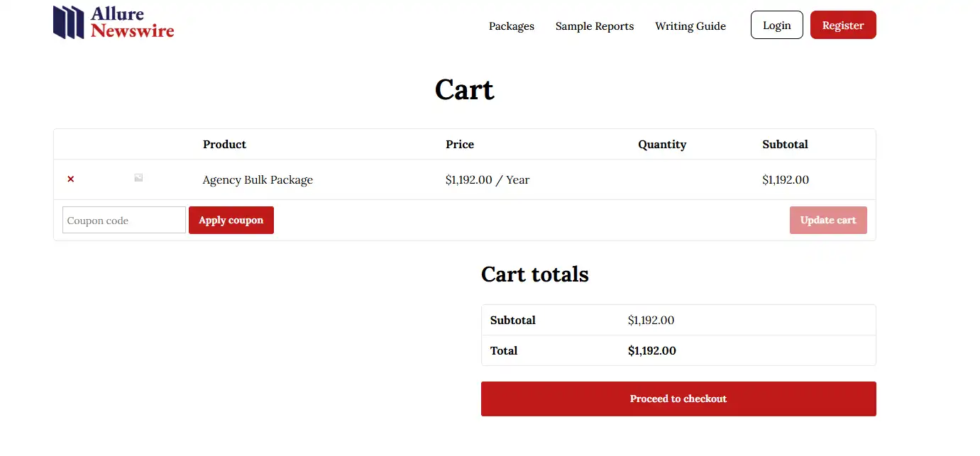
Task: Select the Subtotal column header
Action: click(x=785, y=144)
